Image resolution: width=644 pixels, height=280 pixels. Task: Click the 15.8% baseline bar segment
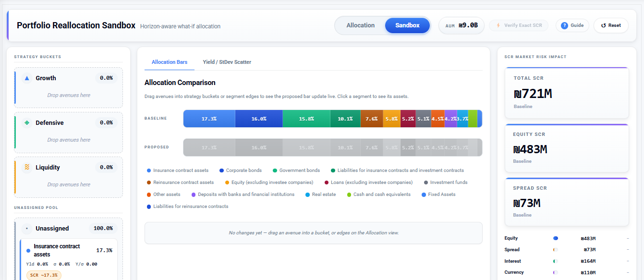coord(306,119)
